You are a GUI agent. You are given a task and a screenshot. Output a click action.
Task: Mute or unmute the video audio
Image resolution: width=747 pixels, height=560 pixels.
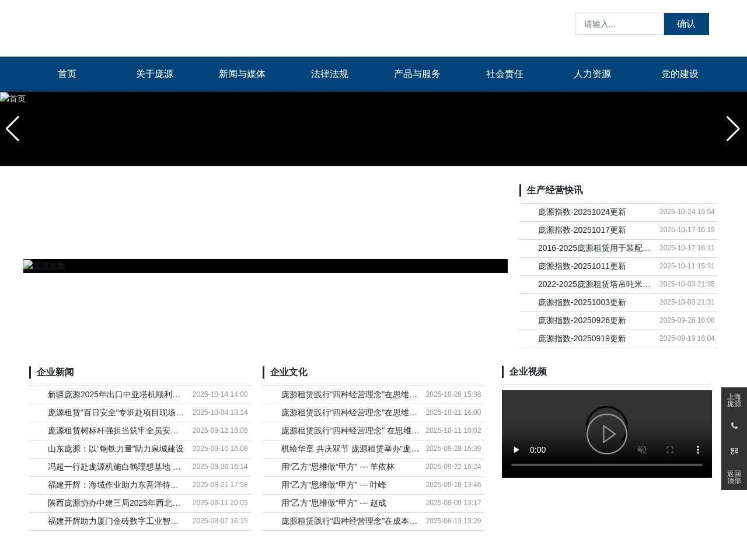pos(642,450)
